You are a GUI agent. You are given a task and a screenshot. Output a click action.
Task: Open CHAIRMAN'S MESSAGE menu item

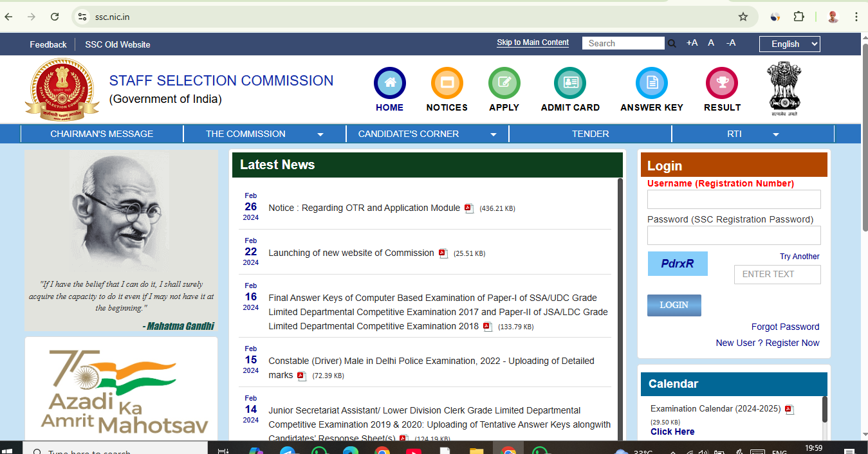pyautogui.click(x=102, y=134)
